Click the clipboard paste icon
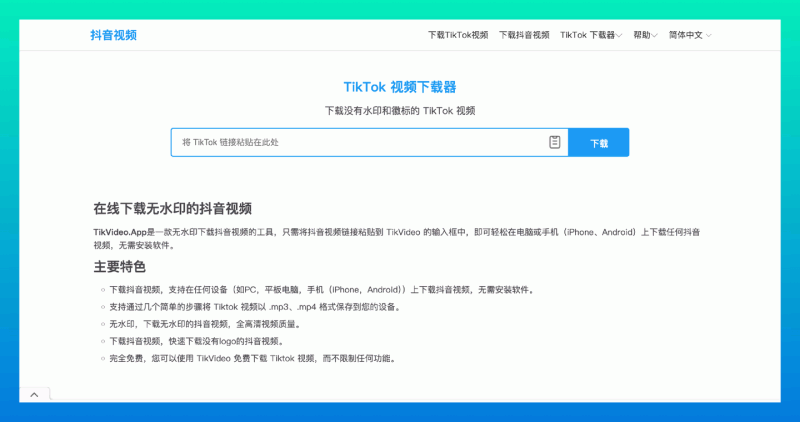The height and width of the screenshot is (422, 800). 555,142
